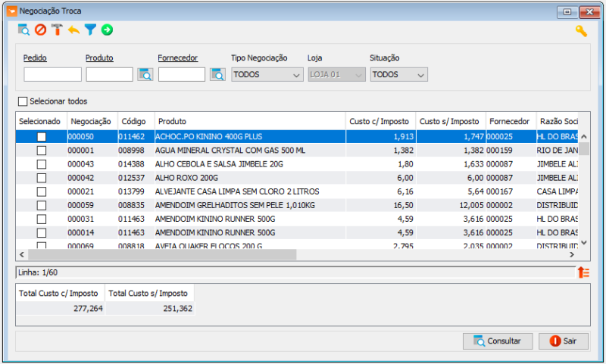Click the orange app icon in title bar
The image size is (606, 364).
tap(12, 11)
